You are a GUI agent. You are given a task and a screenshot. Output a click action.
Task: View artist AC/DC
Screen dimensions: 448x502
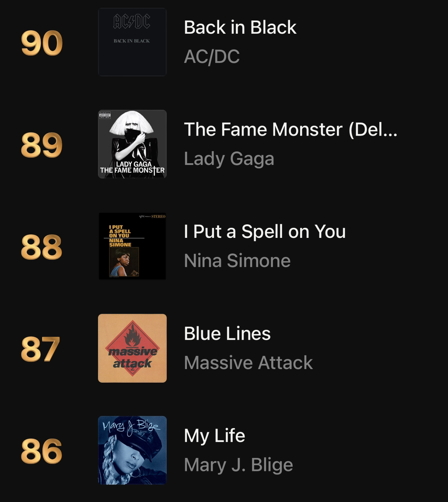[212, 57]
